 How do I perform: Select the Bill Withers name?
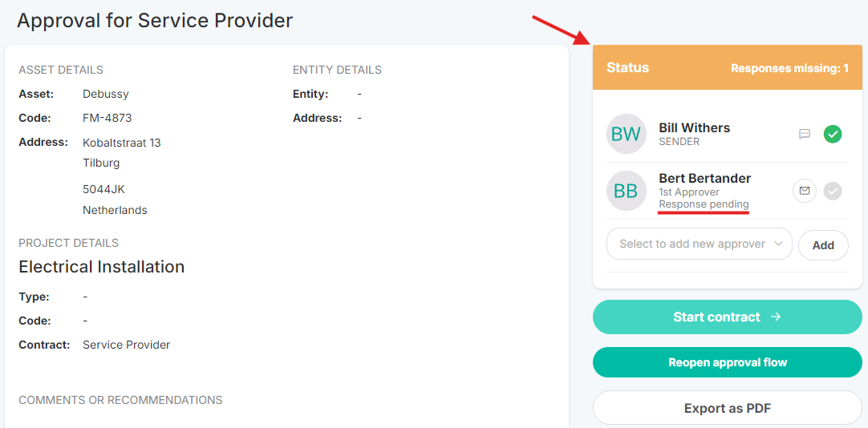(x=694, y=127)
